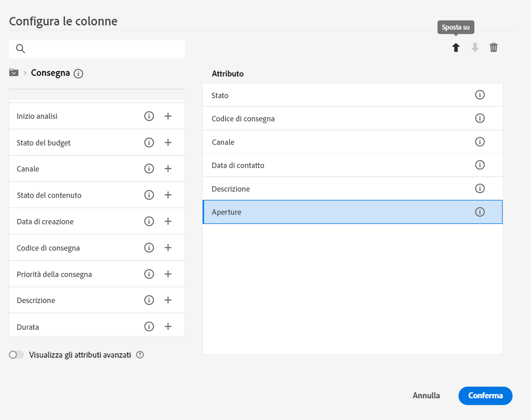
Task: Show info for Priorità della consegna
Action: [149, 274]
